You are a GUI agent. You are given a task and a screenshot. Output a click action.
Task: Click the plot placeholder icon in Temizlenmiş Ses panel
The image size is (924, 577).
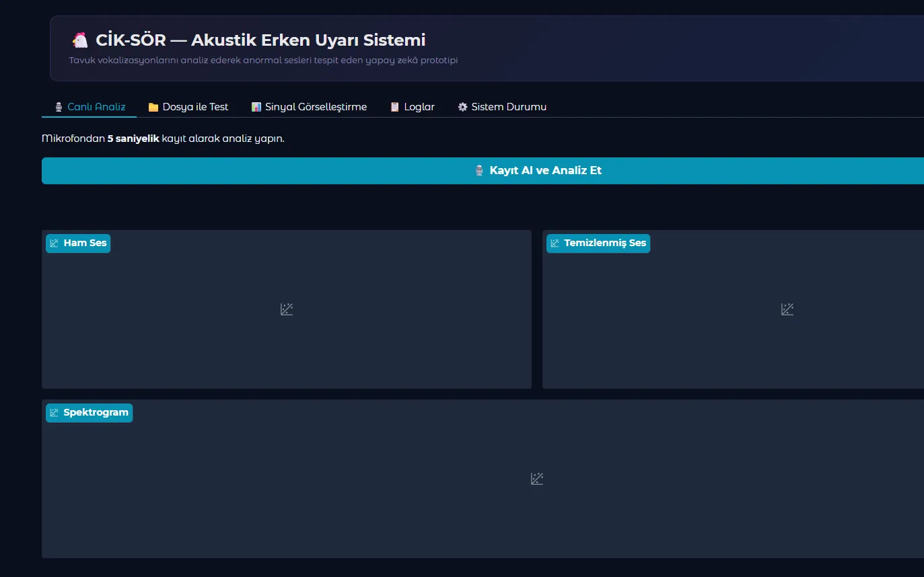[787, 309]
